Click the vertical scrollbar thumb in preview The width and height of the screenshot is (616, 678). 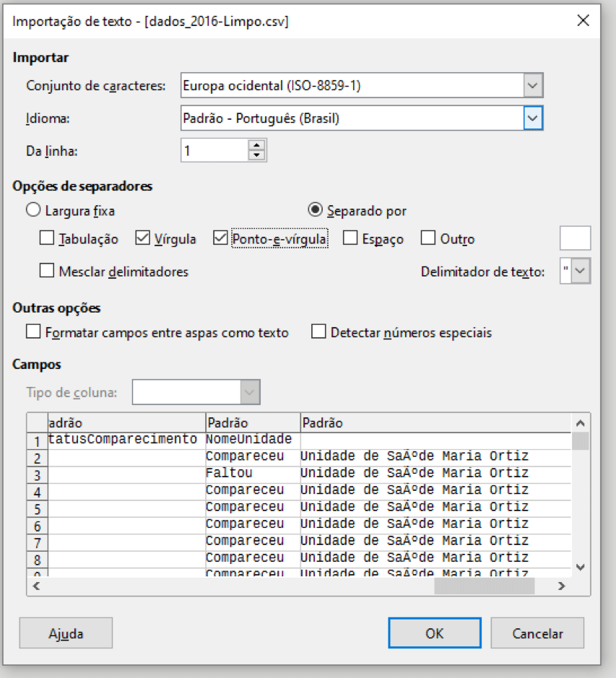tap(581, 441)
